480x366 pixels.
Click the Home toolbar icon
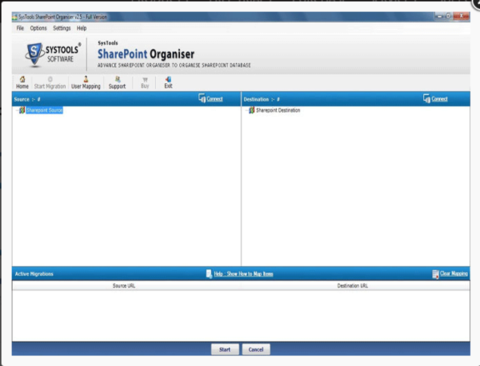(22, 79)
